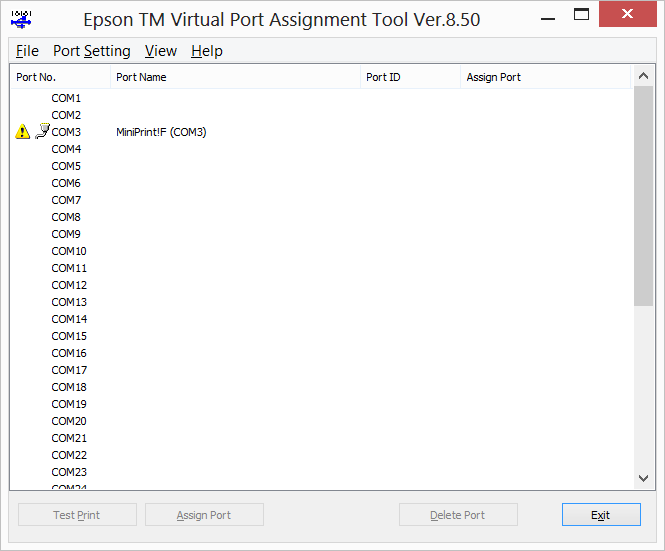Open the File menu
665x551 pixels.
click(x=27, y=51)
